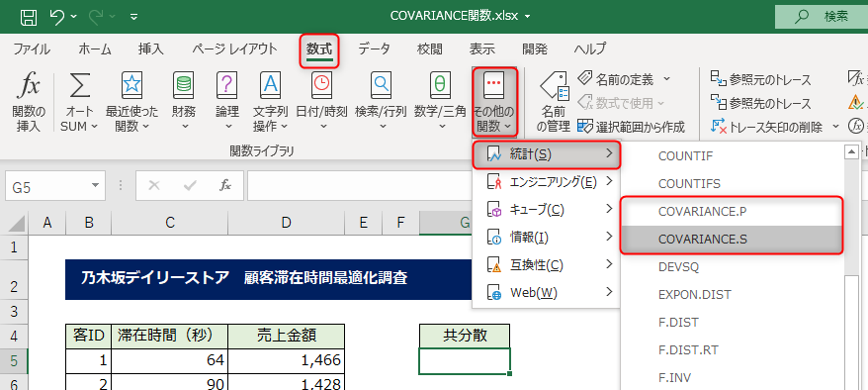Image resolution: width=868 pixels, height=390 pixels.
Task: Switch to the 表示 tab
Action: (482, 49)
